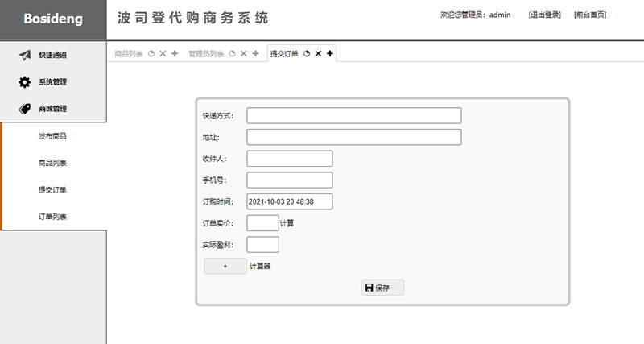Focus the 地址 input field

(x=354, y=137)
